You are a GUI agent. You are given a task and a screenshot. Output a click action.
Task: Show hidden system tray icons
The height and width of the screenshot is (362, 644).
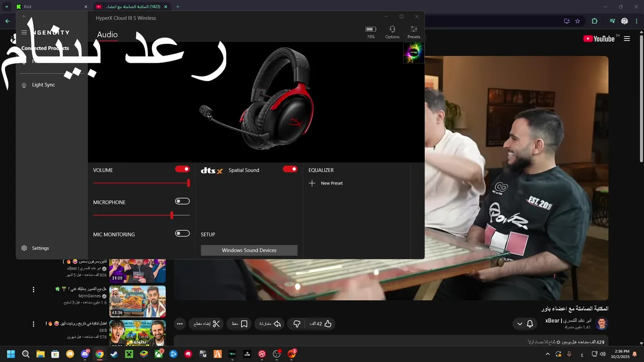click(x=548, y=354)
